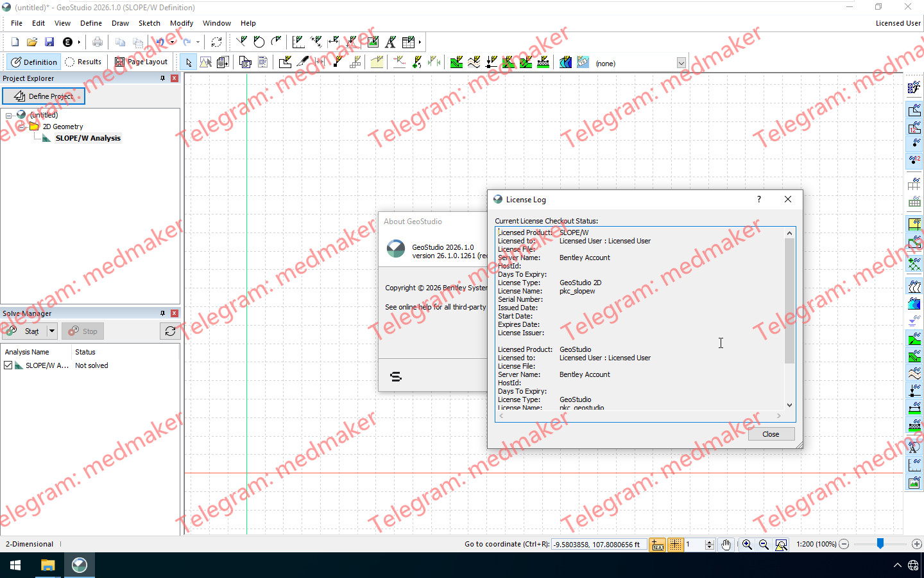Screen dimensions: 924x578
Task: Click the zoom slider plus button
Action: (916, 544)
